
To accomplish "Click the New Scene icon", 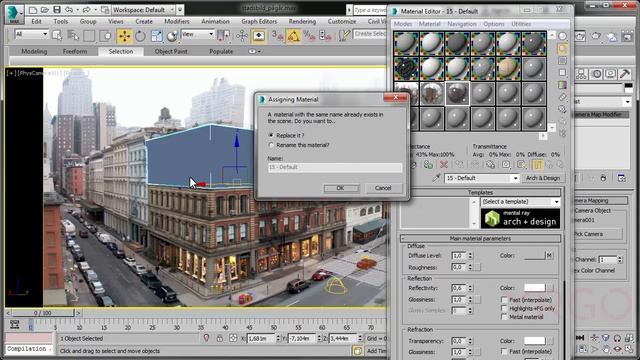I will click(x=33, y=9).
